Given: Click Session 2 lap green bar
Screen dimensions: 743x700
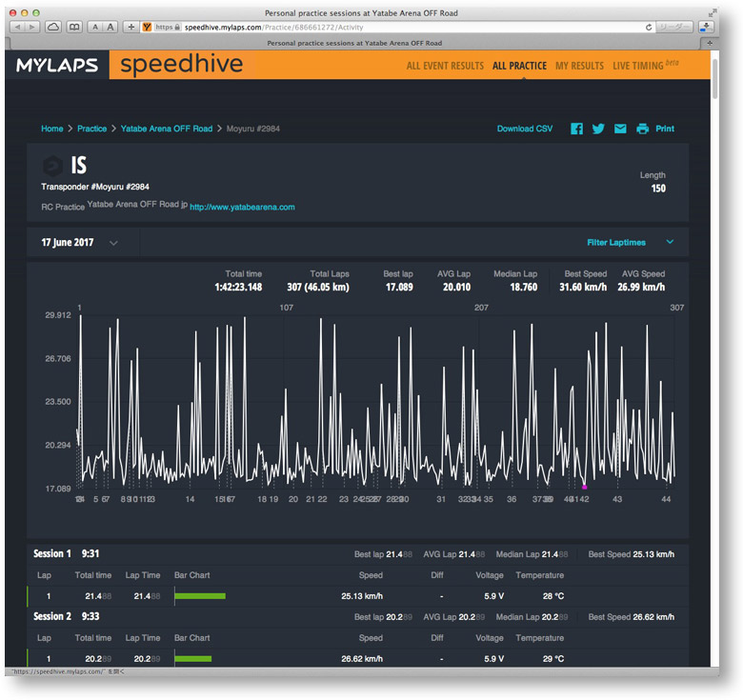Looking at the screenshot, I should tap(192, 659).
